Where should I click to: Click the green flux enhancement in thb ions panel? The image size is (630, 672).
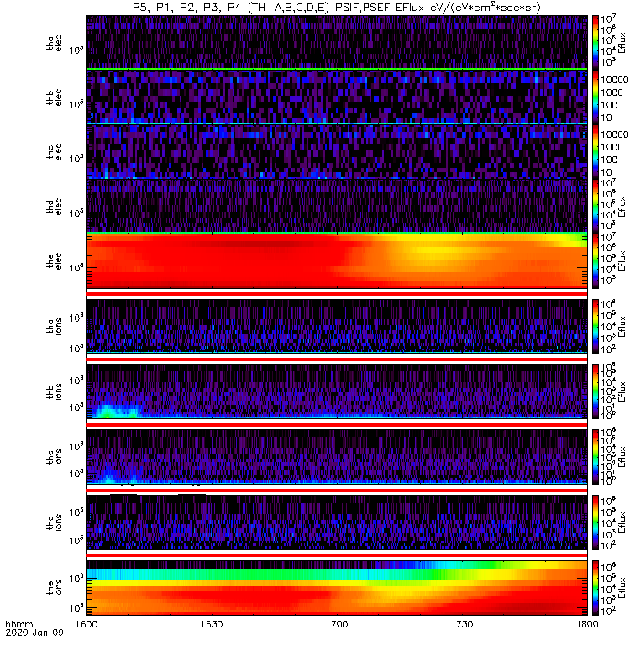107,413
